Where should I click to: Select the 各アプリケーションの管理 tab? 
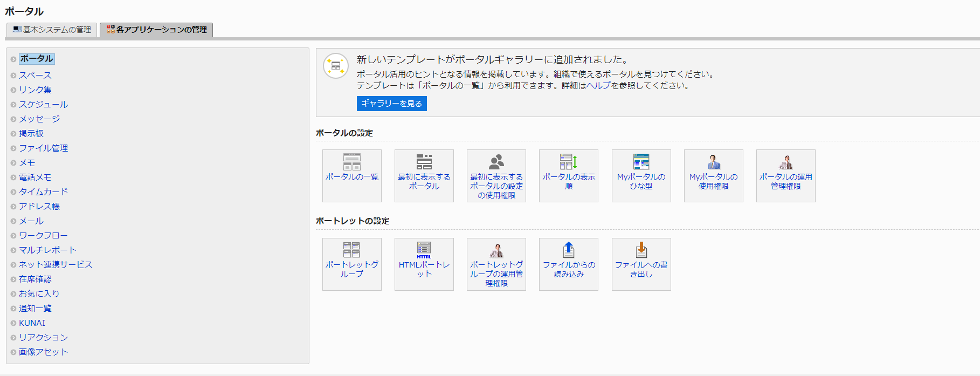pyautogui.click(x=157, y=30)
